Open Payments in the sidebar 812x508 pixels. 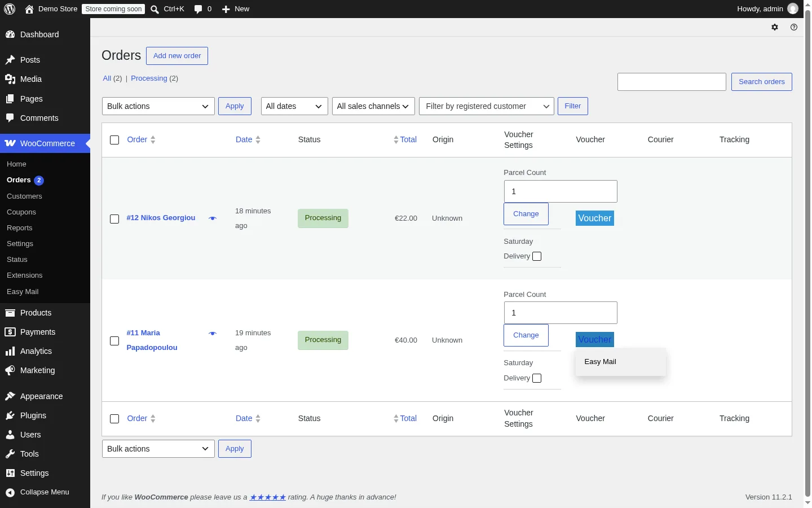point(45,332)
